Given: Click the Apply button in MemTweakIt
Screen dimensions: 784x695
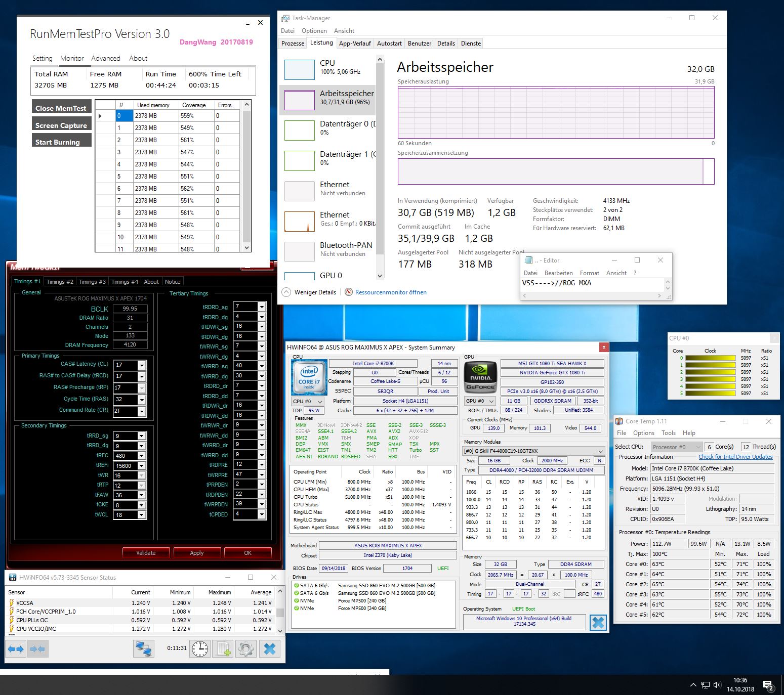Looking at the screenshot, I should pos(197,553).
